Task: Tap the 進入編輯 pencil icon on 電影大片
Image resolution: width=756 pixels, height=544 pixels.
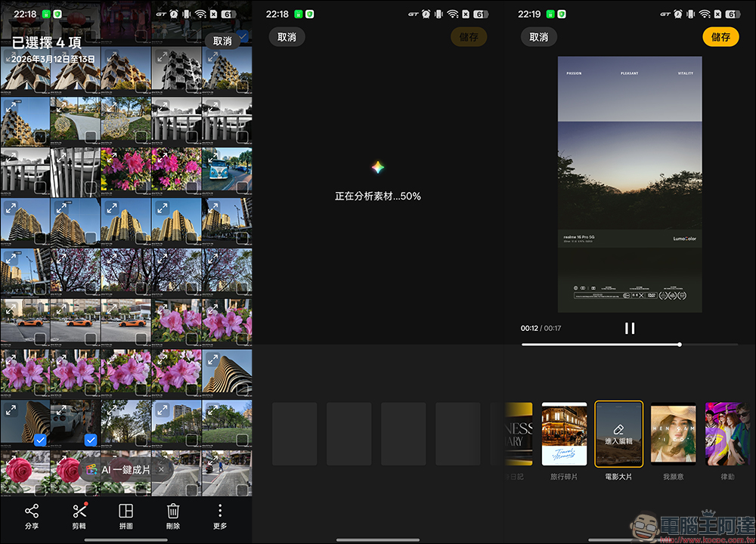Action: click(618, 429)
